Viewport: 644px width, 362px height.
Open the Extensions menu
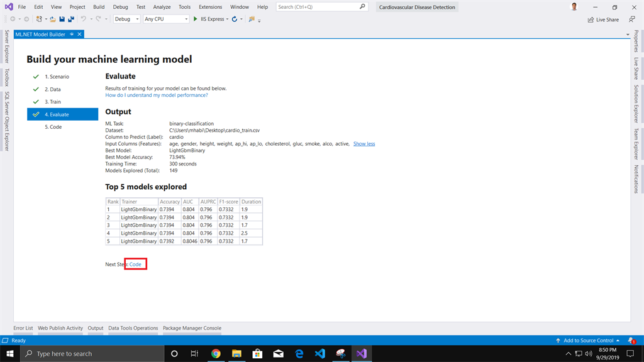click(210, 6)
